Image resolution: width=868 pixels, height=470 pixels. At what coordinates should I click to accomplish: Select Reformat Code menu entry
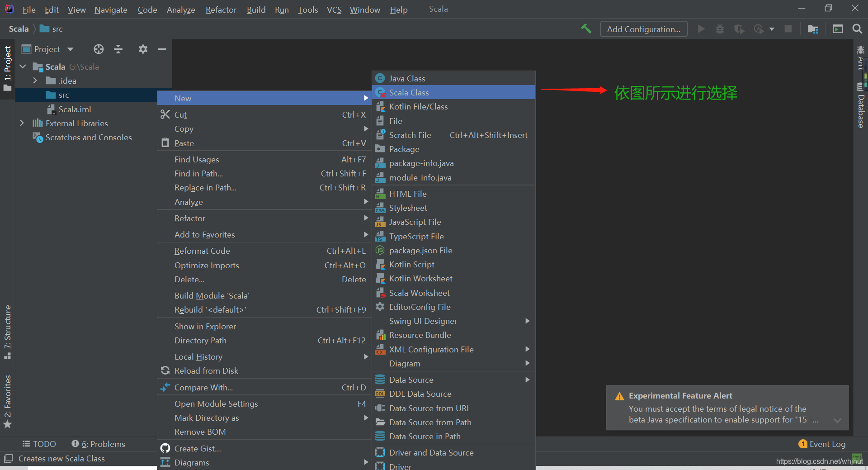[x=264, y=251]
